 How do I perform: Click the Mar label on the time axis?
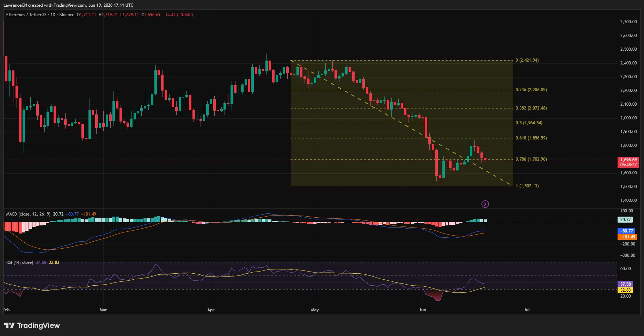coord(103,310)
